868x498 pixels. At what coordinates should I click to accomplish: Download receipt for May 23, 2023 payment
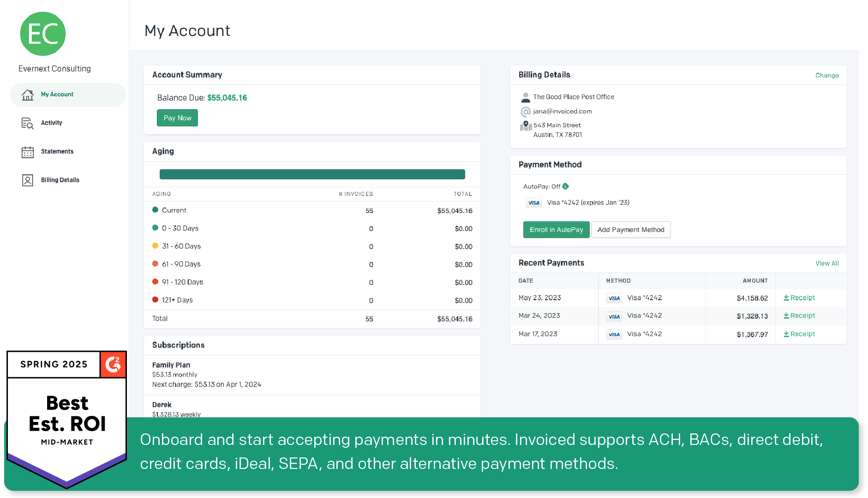click(799, 298)
